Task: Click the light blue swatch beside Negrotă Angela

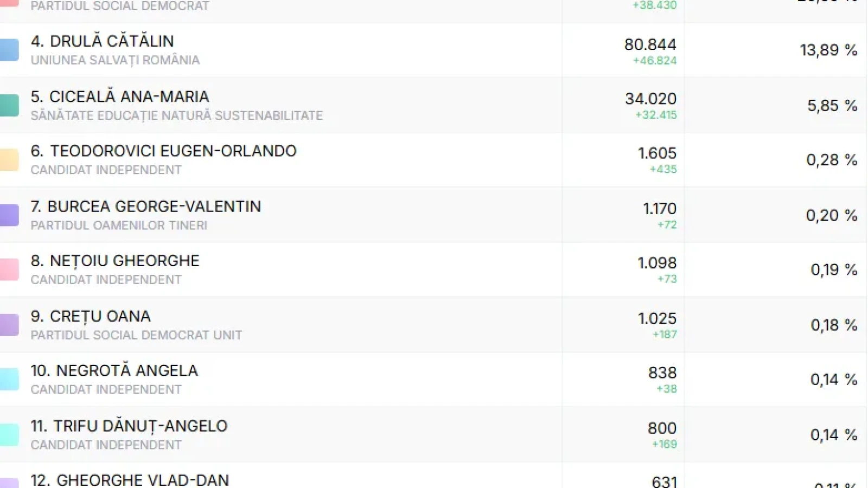Action: click(x=9, y=380)
